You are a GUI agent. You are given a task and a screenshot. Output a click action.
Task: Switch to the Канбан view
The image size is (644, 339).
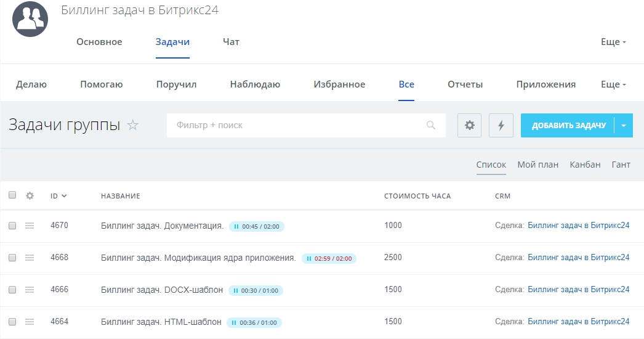585,165
